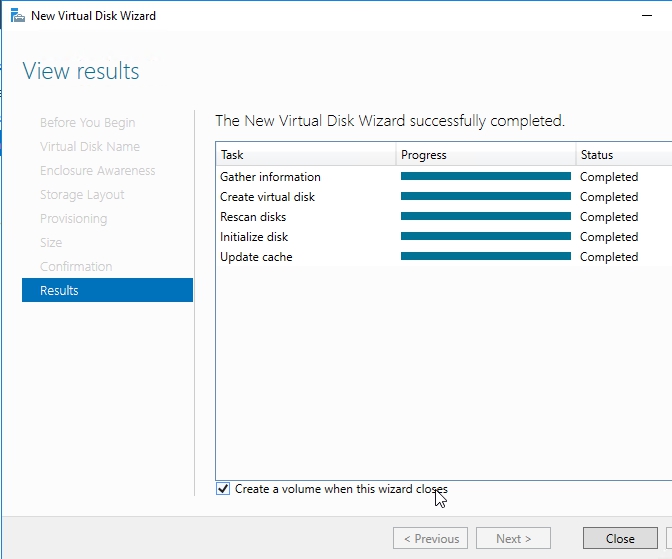
Task: Select the Provisioning step
Action: (73, 219)
